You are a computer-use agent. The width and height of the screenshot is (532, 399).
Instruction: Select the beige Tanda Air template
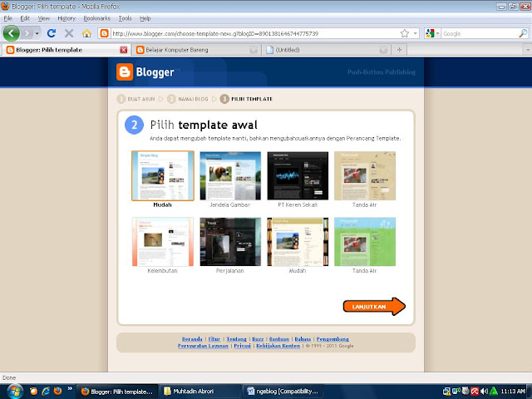point(365,175)
